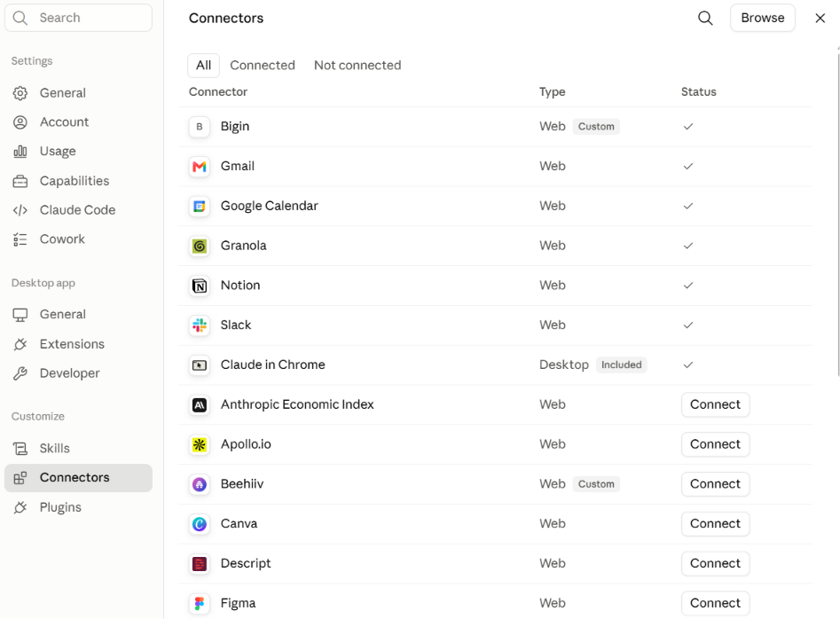The height and width of the screenshot is (619, 840).
Task: Connect the Apollo.io connector
Action: coord(715,444)
